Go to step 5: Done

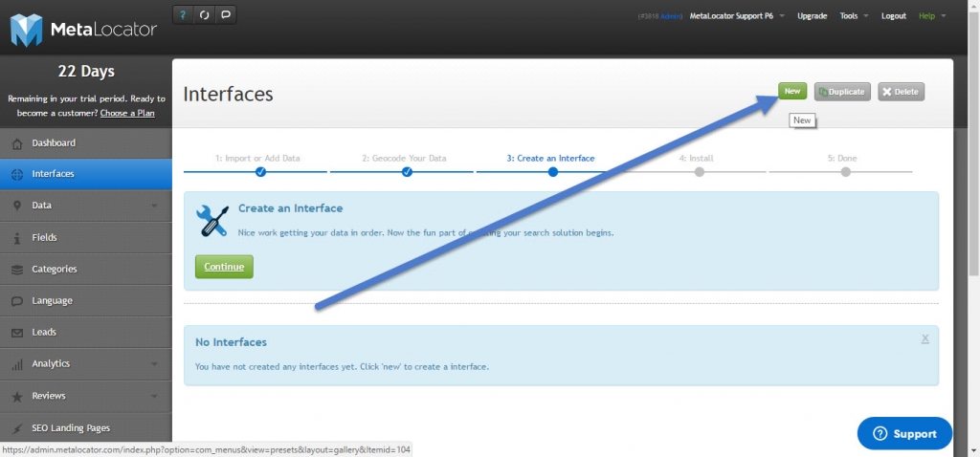coord(842,159)
